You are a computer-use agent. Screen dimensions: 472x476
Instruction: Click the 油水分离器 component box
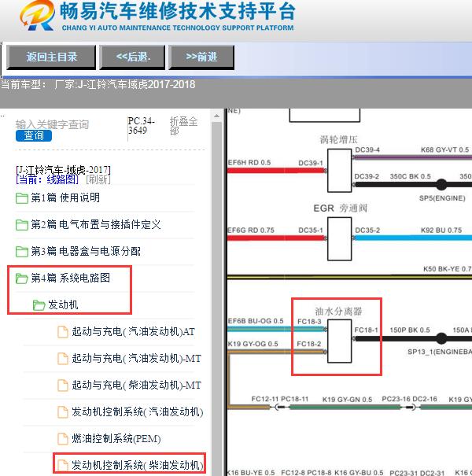click(339, 341)
